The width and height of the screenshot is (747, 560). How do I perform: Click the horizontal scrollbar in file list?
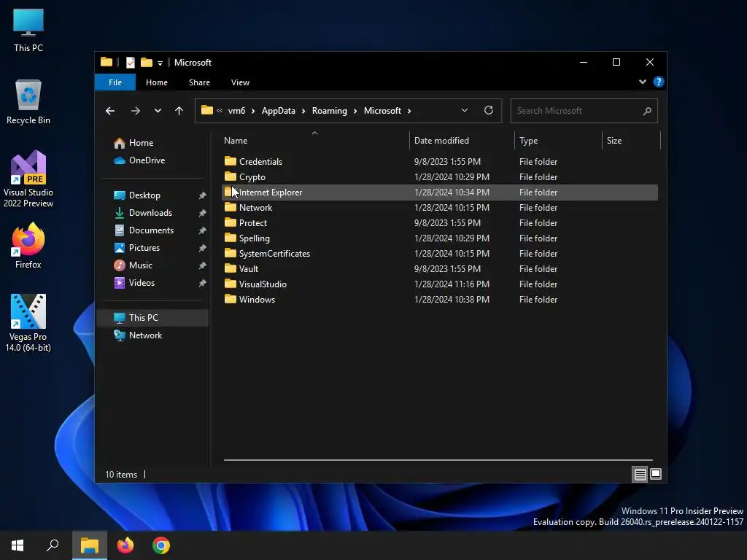[438, 461]
